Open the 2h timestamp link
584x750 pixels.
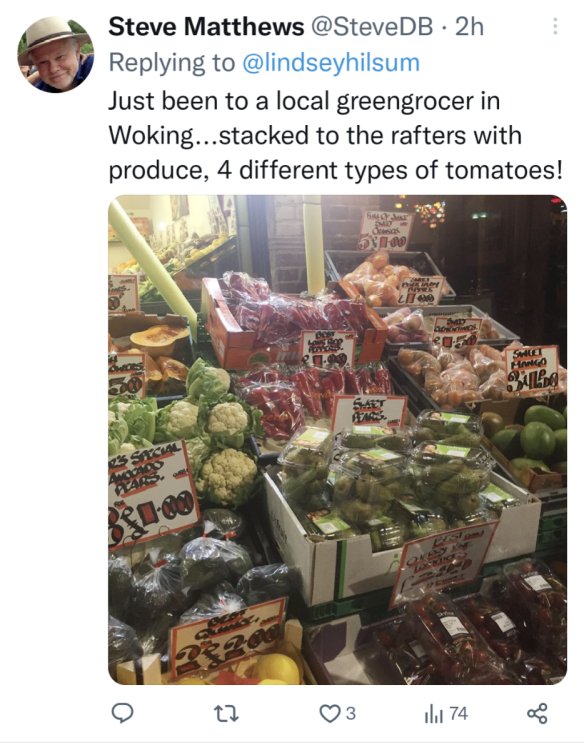pos(469,26)
